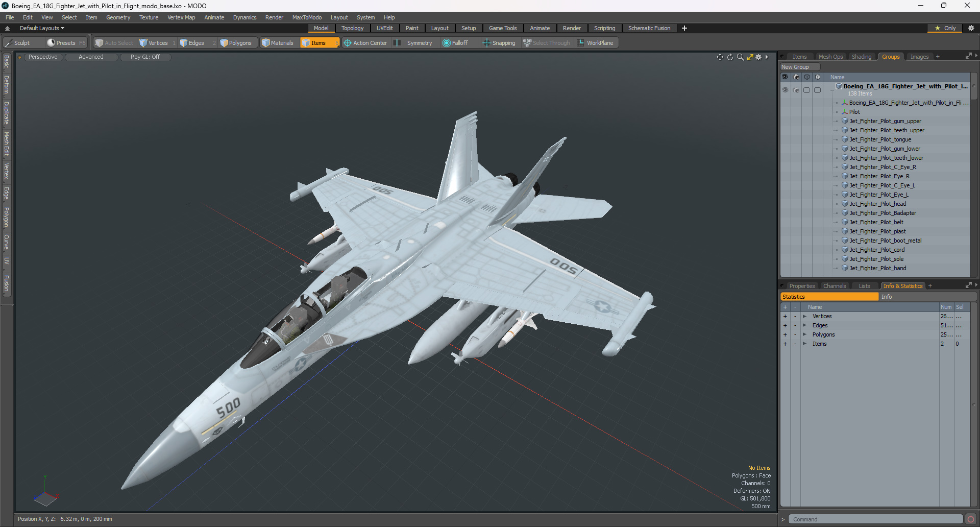Screen dimensions: 980x527
Task: Switch to Polygons selection mode
Action: [x=237, y=43]
